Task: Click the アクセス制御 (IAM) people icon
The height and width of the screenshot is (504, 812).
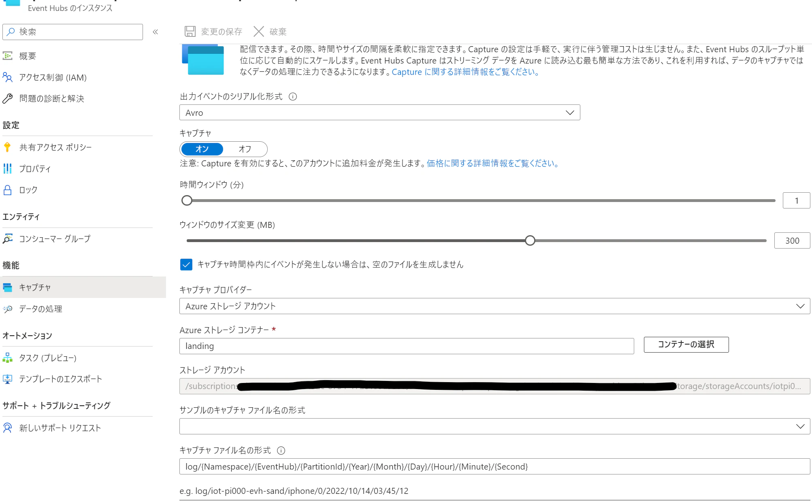Action: 7,77
